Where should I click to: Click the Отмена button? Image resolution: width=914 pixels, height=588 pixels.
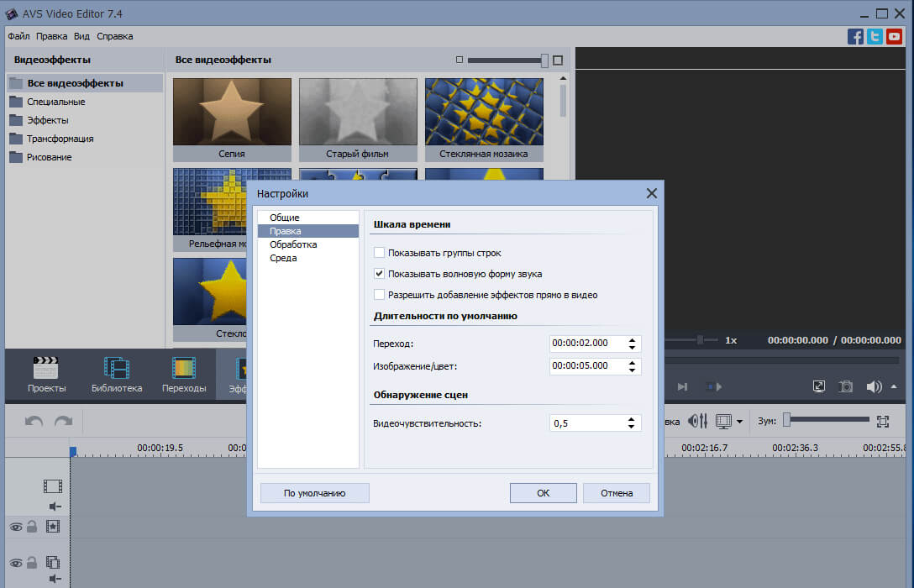616,493
